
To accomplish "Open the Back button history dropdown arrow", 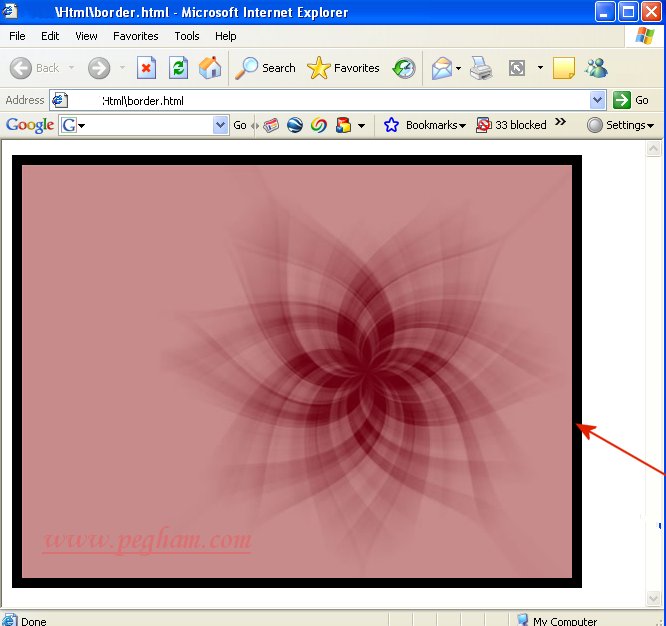I will (x=71, y=68).
